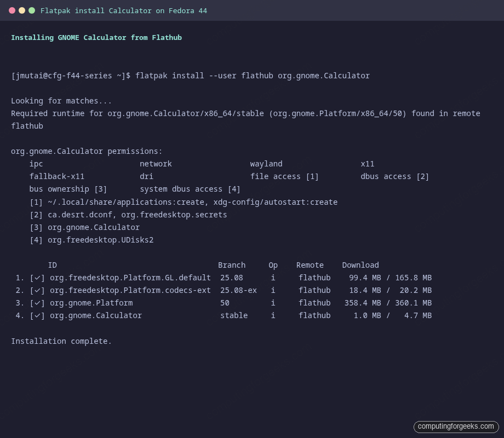Click checkmark in row 4 org.gnome.Calculator
Image resolution: width=504 pixels, height=438 pixels.
coord(37,315)
